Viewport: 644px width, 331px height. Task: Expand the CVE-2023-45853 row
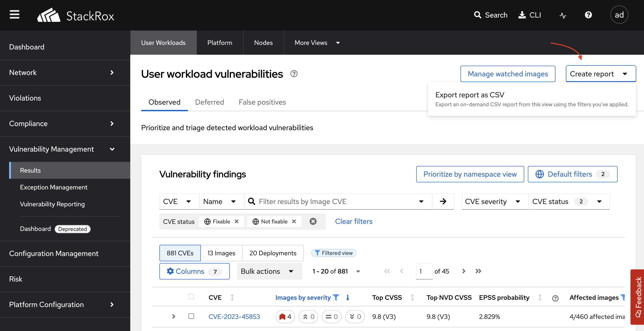coord(174,316)
